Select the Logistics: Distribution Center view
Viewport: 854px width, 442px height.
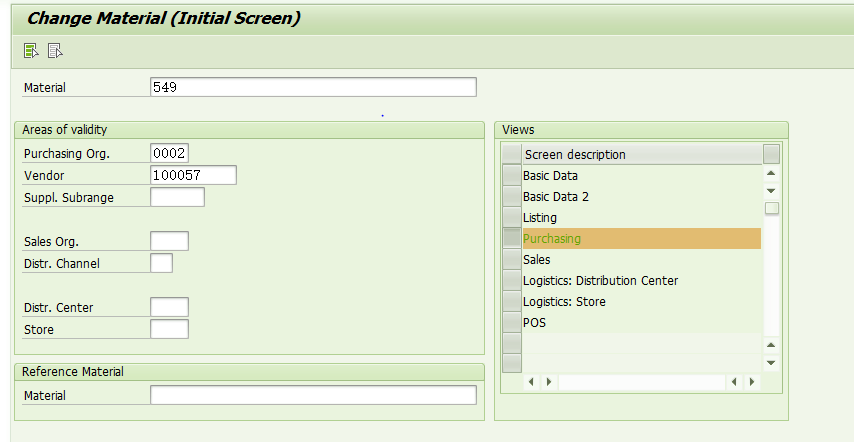[642, 281]
